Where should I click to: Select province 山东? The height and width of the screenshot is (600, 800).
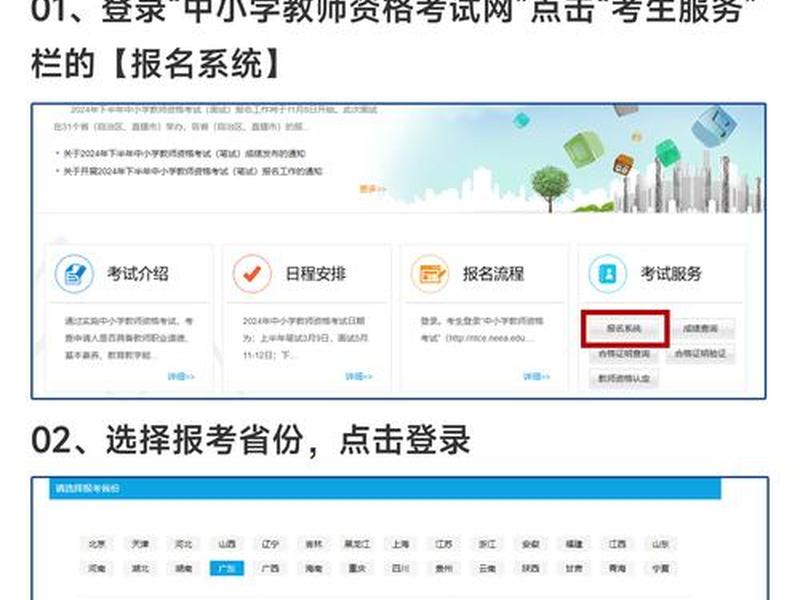point(661,544)
